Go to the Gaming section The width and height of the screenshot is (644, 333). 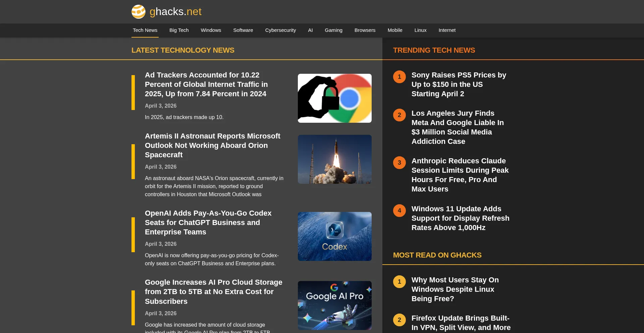click(333, 30)
